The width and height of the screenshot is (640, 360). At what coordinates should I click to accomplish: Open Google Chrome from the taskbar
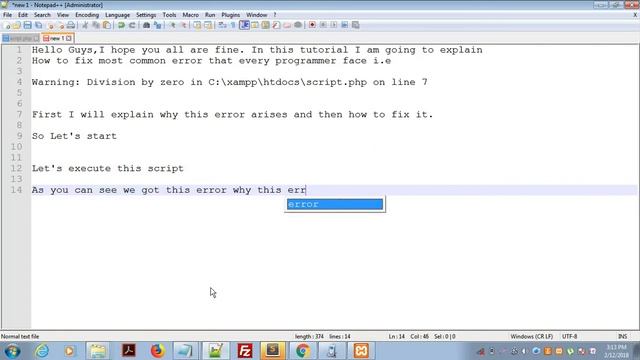pos(302,351)
